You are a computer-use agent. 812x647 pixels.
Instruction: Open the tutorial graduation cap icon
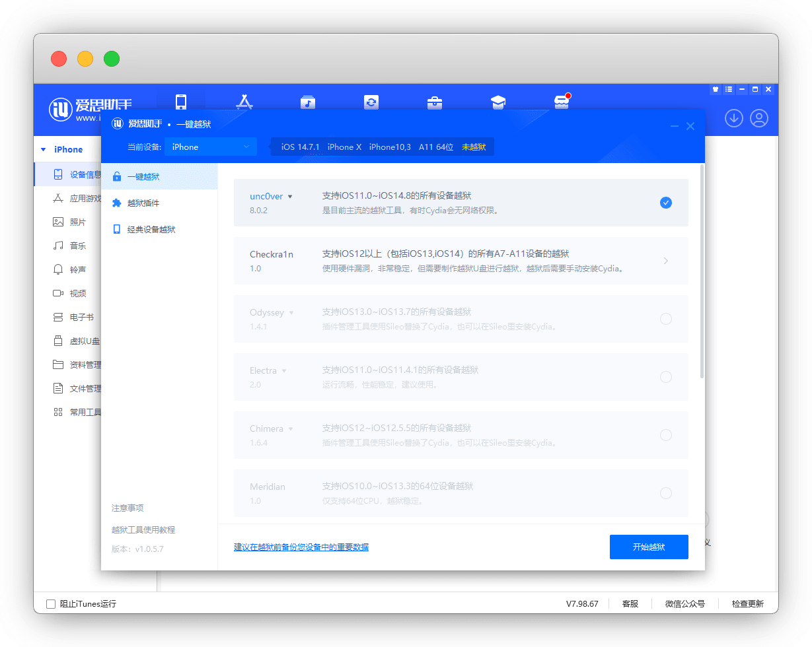coord(498,102)
